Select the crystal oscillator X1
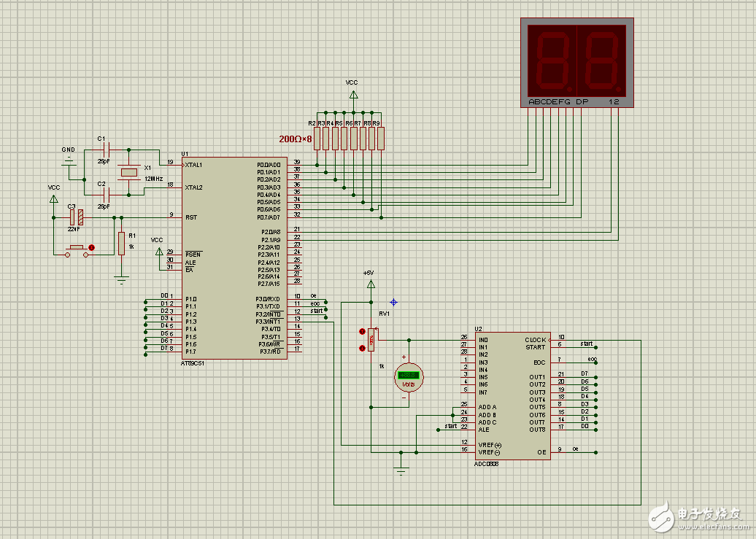This screenshot has height=539, width=756. click(x=128, y=172)
